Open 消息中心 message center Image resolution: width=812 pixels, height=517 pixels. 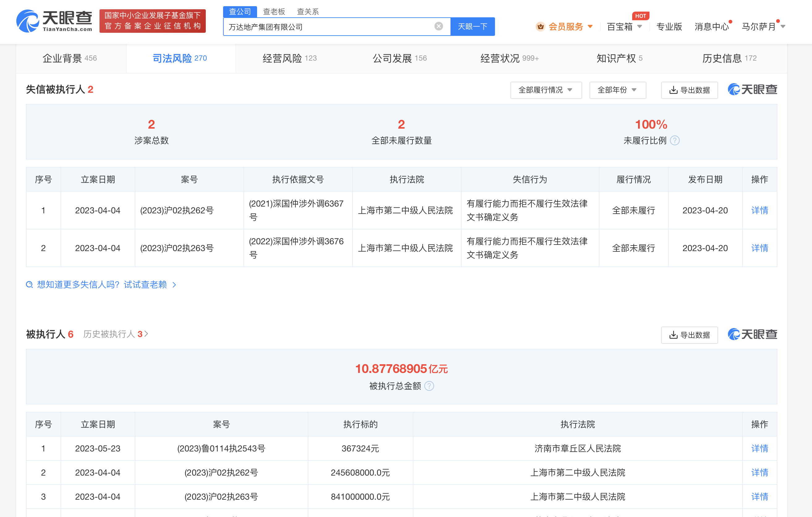[712, 26]
